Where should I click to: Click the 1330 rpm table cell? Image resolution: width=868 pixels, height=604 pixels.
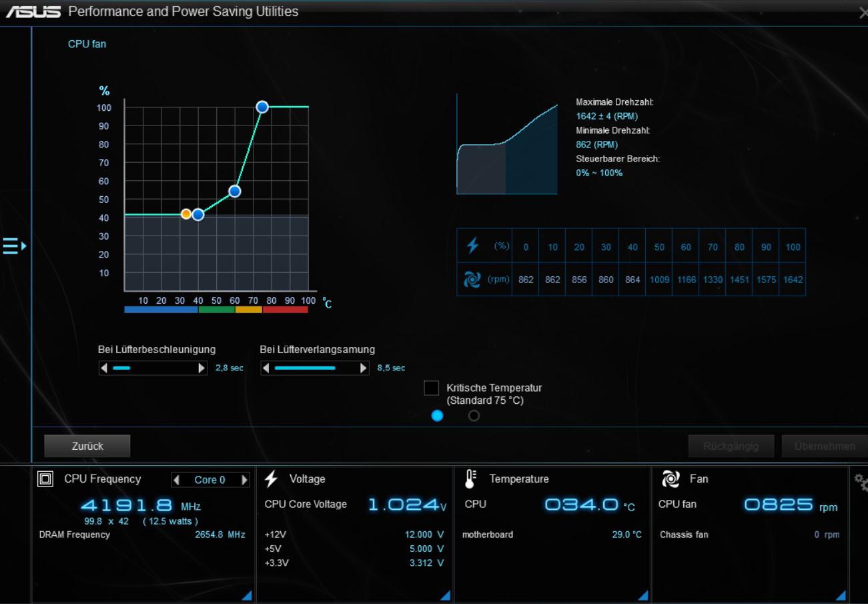click(x=713, y=280)
